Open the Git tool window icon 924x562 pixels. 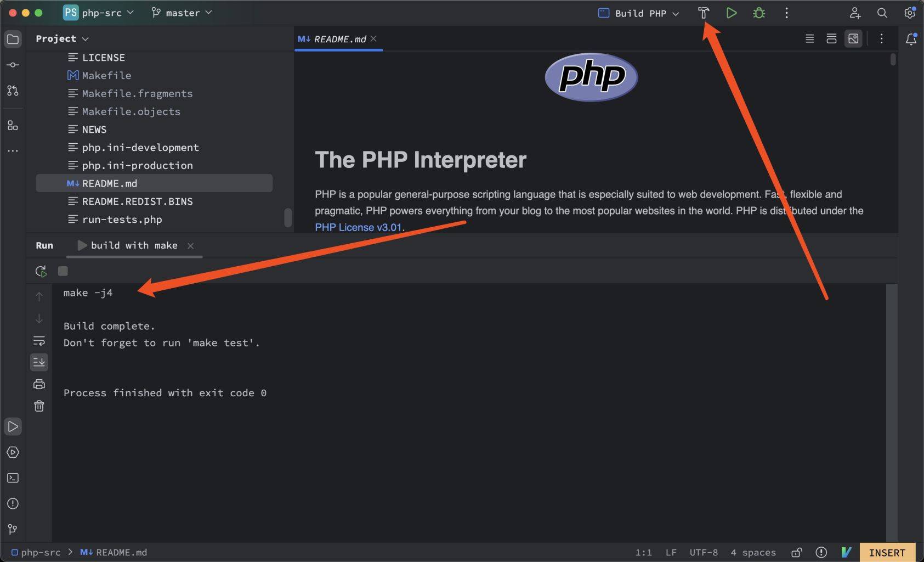tap(13, 529)
